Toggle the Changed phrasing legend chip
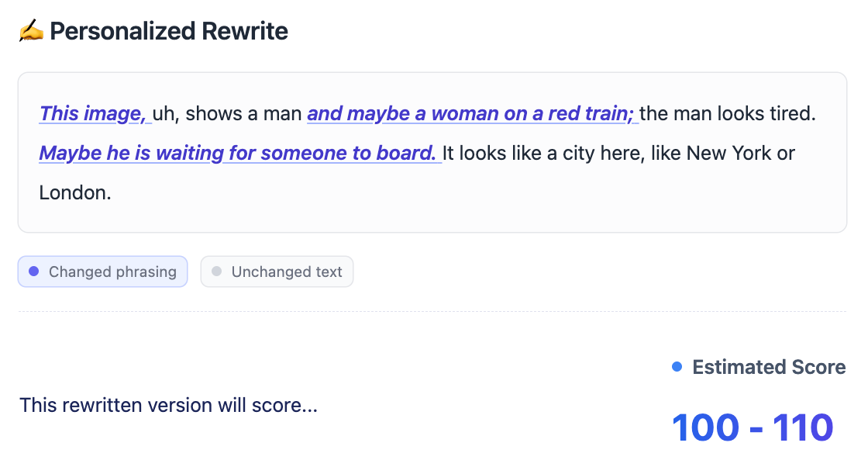Viewport: 868px width, 467px height. 102,272
